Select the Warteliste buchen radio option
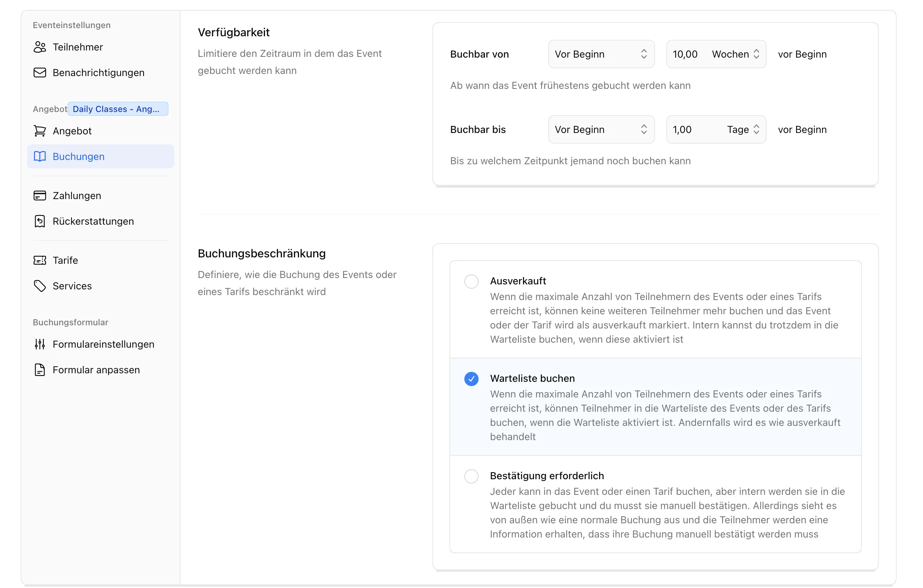Screen dimensions: 923x588 coord(471,379)
